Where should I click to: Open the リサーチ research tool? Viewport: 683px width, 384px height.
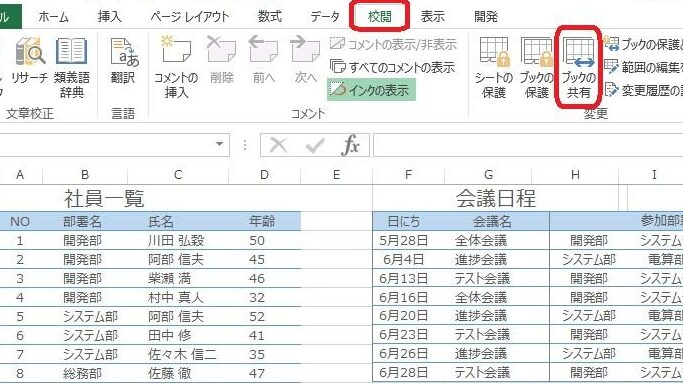coord(30,61)
